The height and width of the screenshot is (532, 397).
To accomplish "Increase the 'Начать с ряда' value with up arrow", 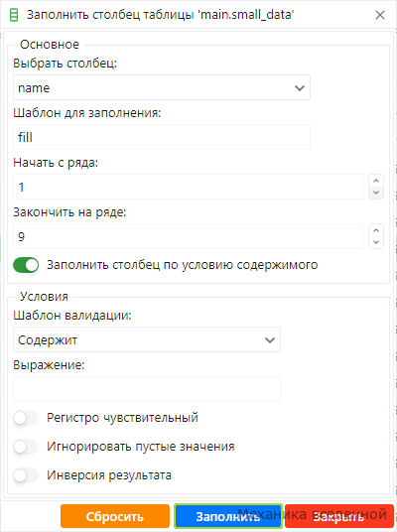I will coord(376,181).
